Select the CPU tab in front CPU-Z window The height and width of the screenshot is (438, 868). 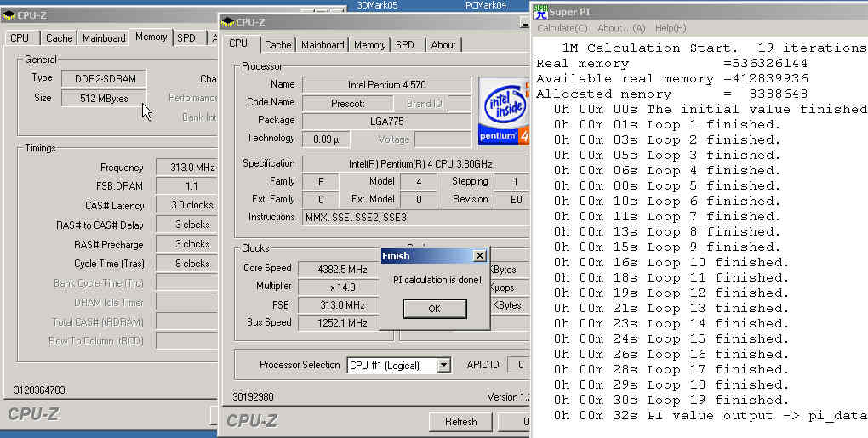click(x=238, y=43)
